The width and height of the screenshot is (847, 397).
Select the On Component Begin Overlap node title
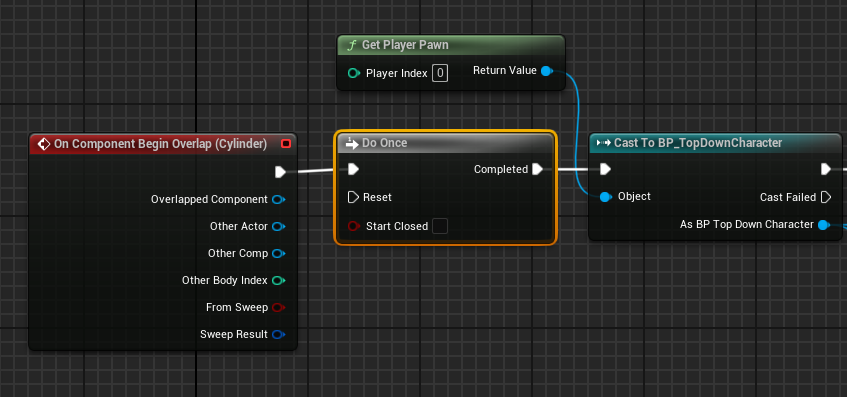(x=160, y=144)
